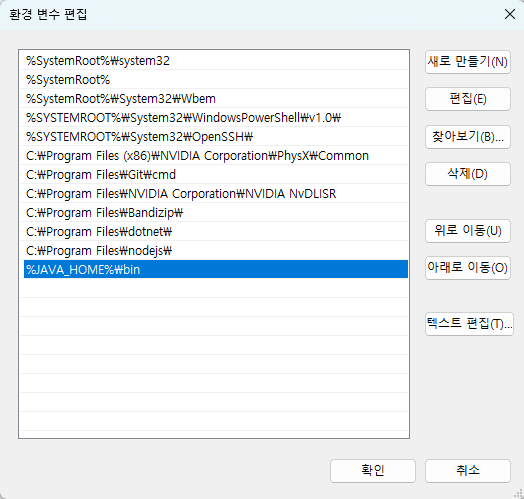Move entry down with 아래로 이동(O)
Image resolution: width=524 pixels, height=499 pixels.
(x=468, y=268)
